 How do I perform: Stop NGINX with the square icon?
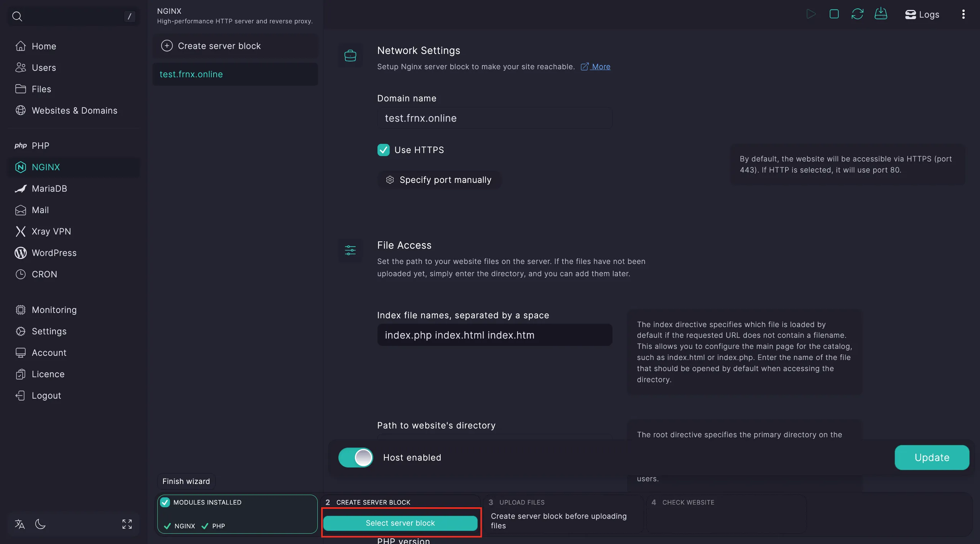[x=834, y=14]
